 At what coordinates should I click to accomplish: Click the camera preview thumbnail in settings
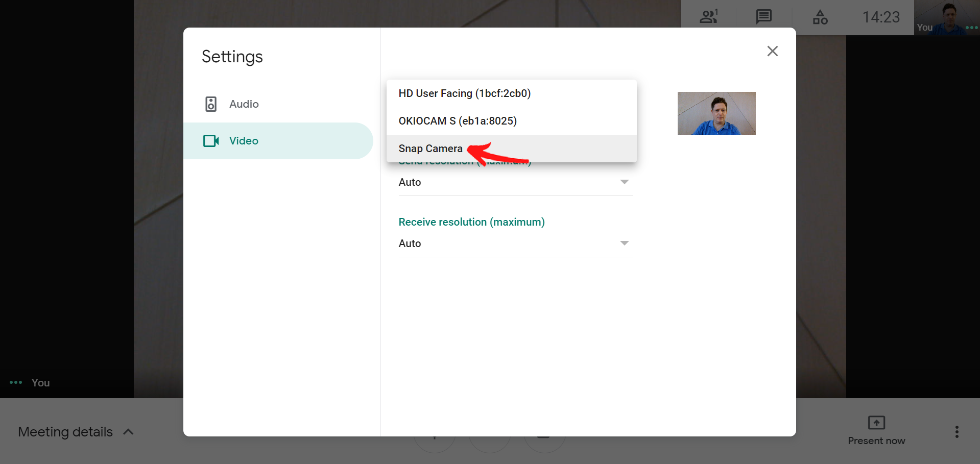[716, 113]
